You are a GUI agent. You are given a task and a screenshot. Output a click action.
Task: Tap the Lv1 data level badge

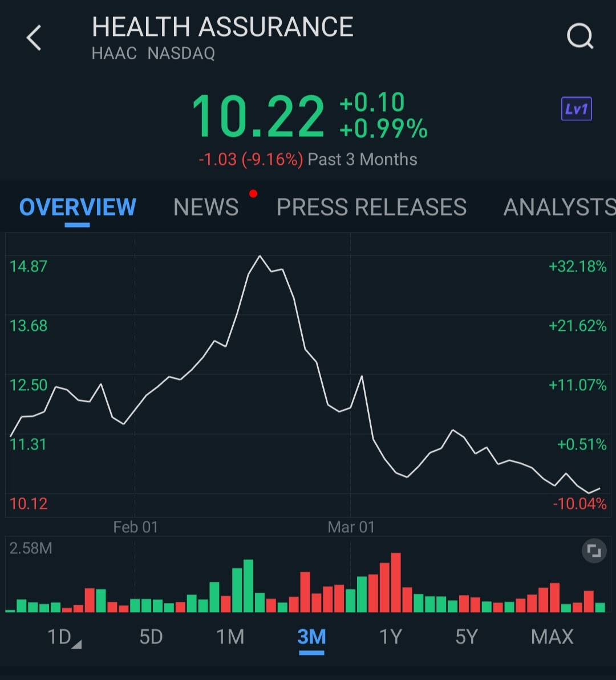(x=576, y=108)
